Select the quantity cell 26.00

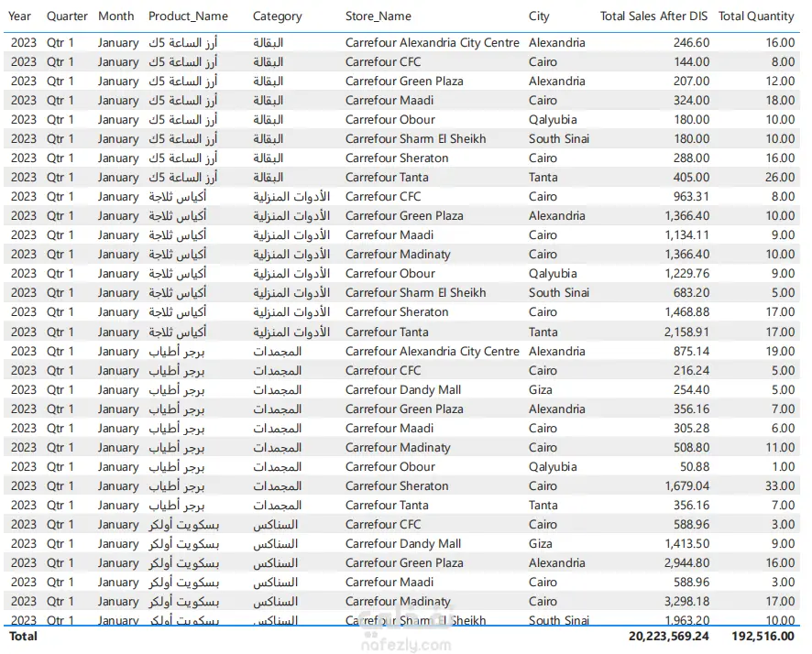(x=780, y=177)
